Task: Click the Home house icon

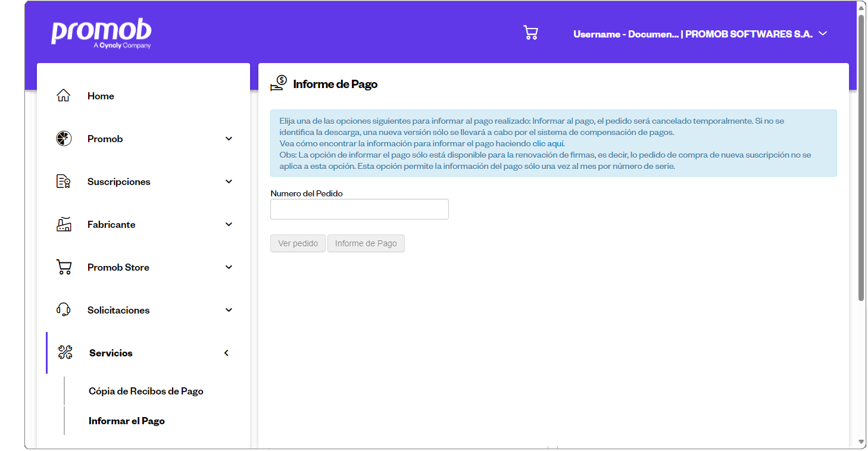Action: [x=64, y=96]
